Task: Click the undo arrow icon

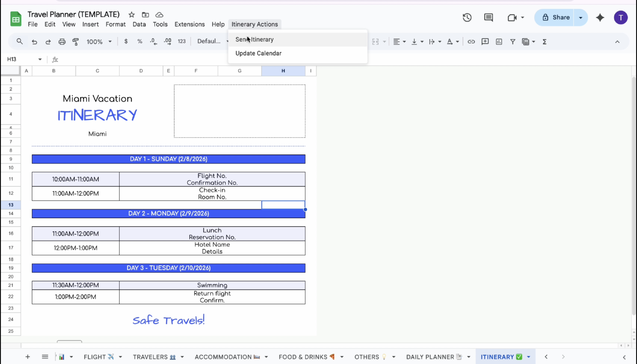Action: pos(34,42)
